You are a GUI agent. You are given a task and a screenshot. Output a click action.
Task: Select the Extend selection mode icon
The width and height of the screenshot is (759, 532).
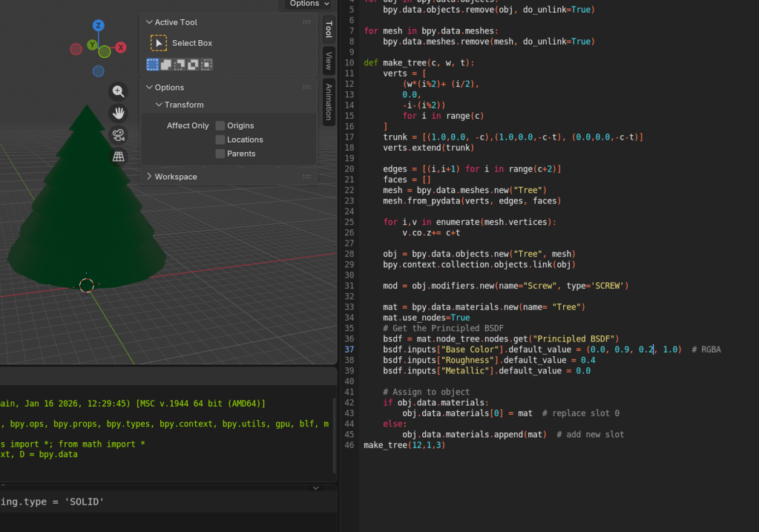(166, 65)
